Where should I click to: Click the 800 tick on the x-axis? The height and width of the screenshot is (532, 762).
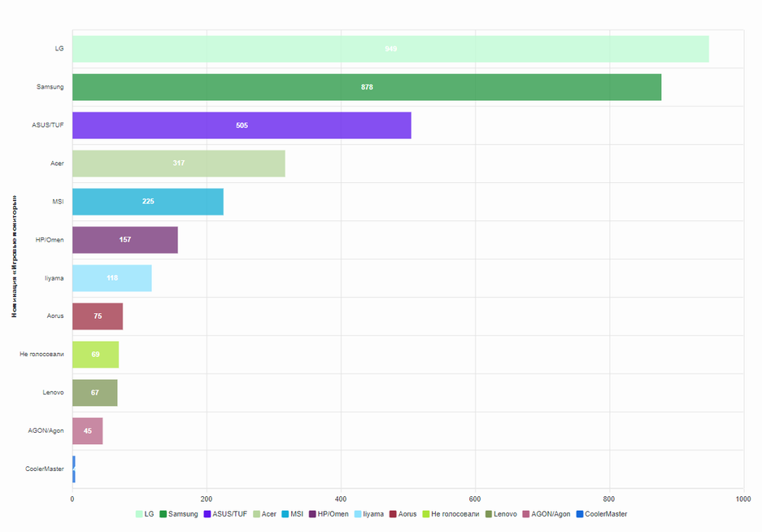609,499
